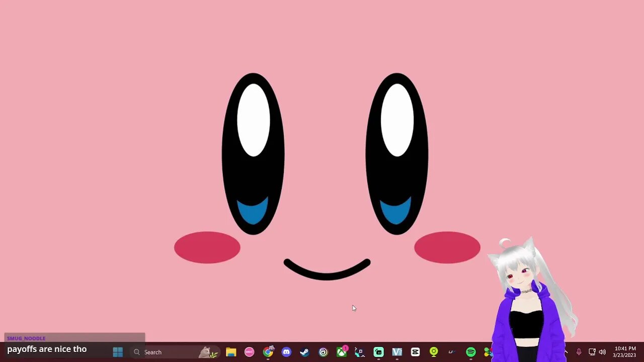Open the Streamlabs taskbar icon
Viewport: 644px width, 362px height.
(378, 352)
